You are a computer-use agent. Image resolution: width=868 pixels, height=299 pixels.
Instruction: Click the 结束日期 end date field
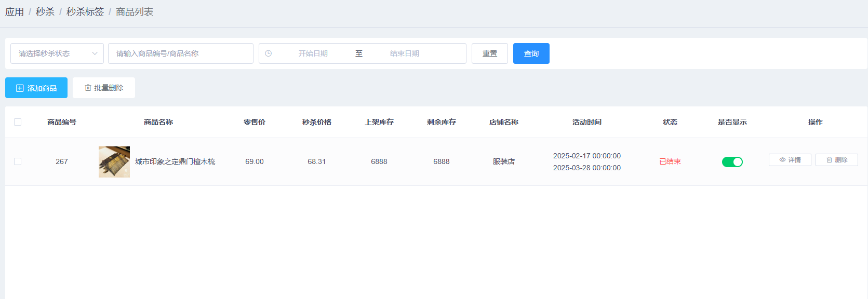click(404, 53)
